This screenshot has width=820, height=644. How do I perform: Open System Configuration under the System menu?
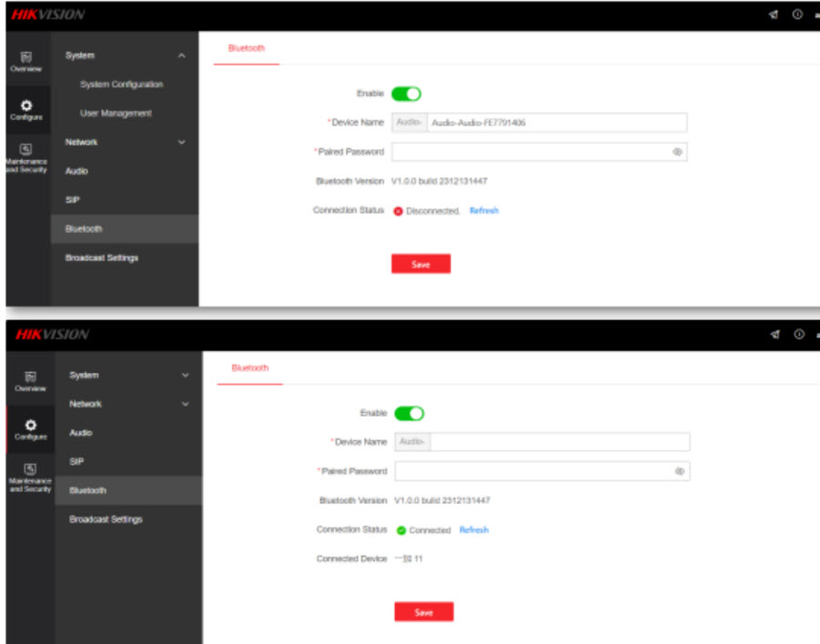(x=122, y=85)
